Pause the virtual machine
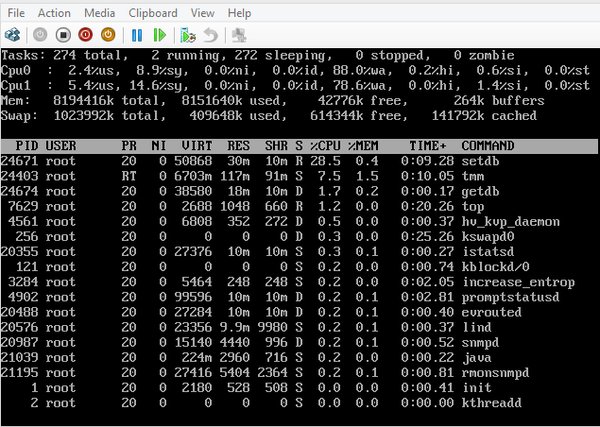600x427 pixels. 138,35
